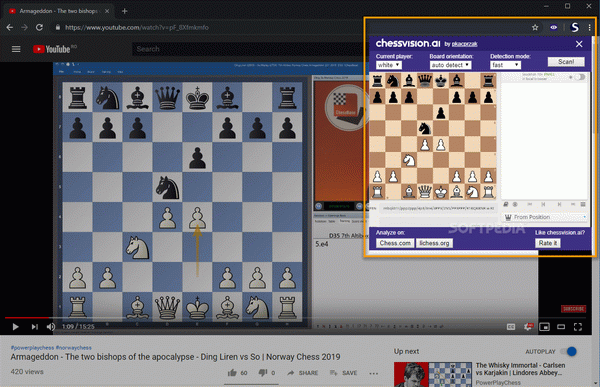Open The Whisky Immortal video title link

coord(520,369)
